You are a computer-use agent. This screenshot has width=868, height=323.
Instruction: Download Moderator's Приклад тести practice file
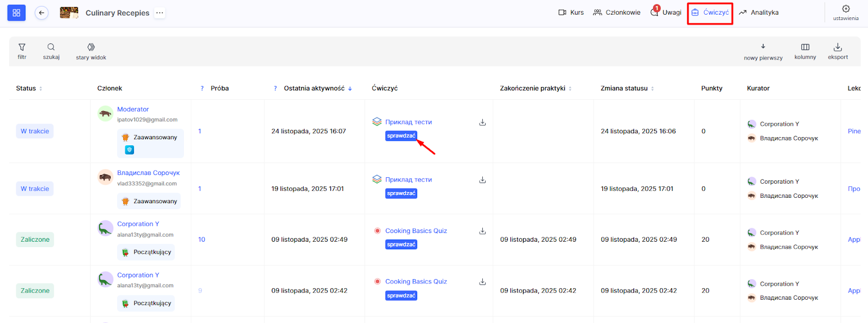click(x=482, y=122)
